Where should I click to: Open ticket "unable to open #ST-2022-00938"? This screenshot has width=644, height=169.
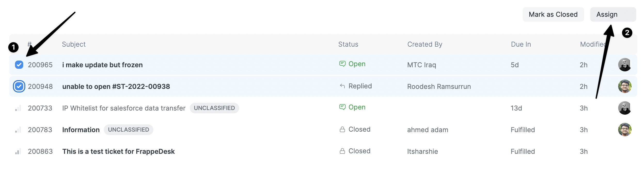(x=116, y=86)
